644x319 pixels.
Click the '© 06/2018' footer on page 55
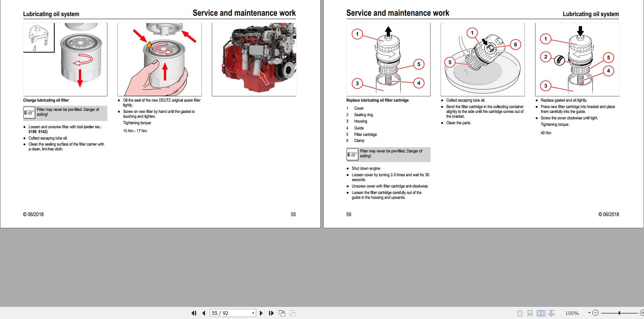coord(33,215)
